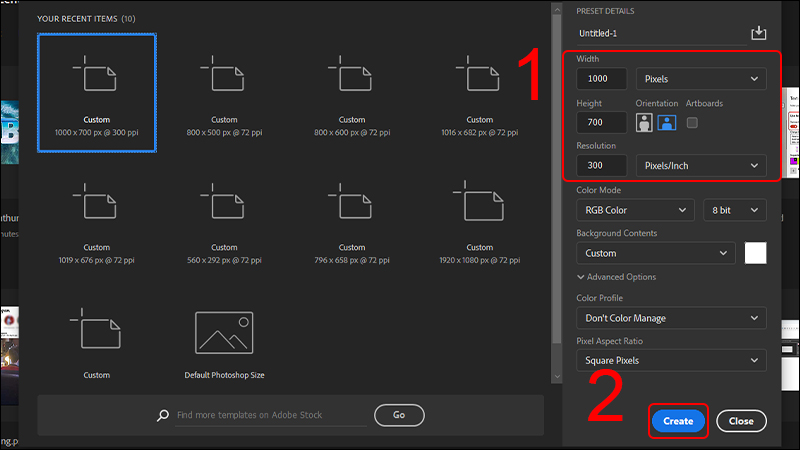Click the Resolution input field
Screen dimensions: 800x450
tap(602, 165)
